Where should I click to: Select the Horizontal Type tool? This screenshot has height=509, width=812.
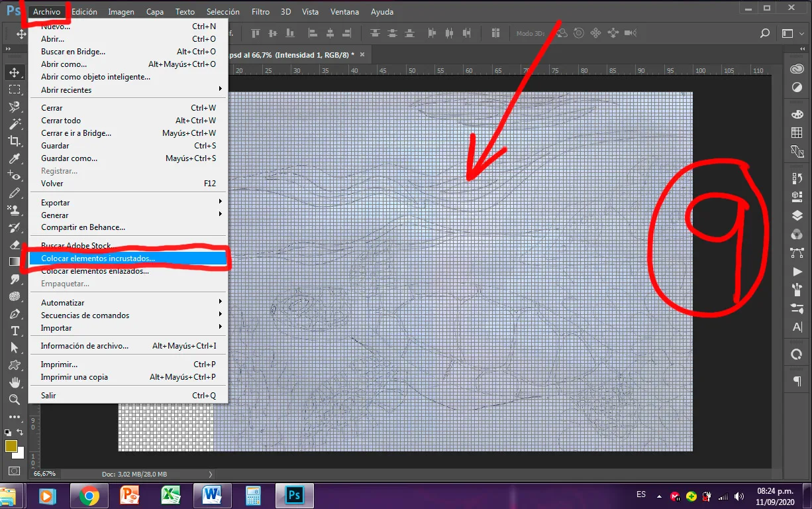tap(15, 331)
